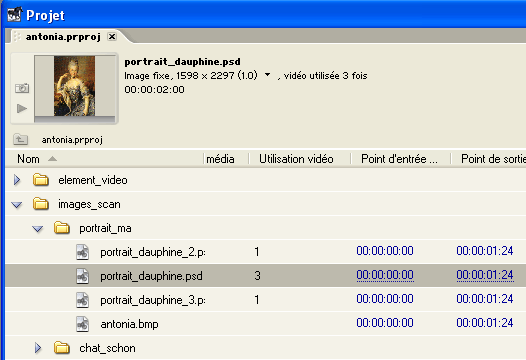Click the antonia.bmp file icon
This screenshot has width=526, height=360.
(83, 324)
